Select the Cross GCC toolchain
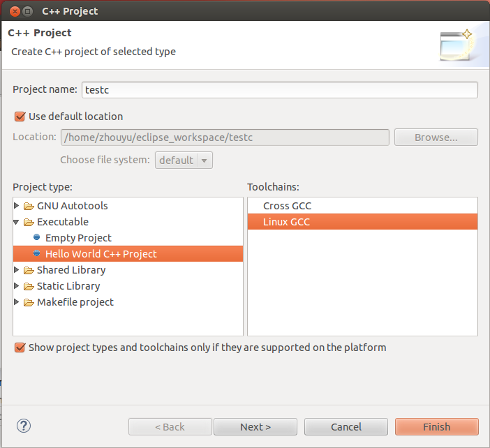 tap(287, 206)
